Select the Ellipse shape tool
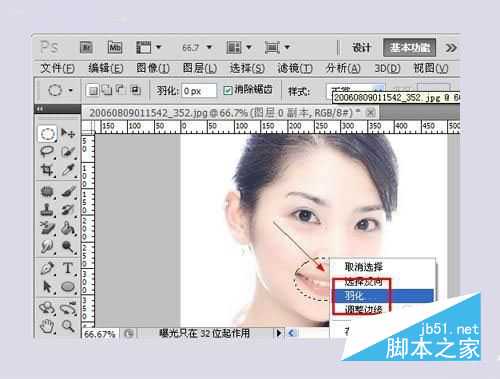 click(x=68, y=287)
